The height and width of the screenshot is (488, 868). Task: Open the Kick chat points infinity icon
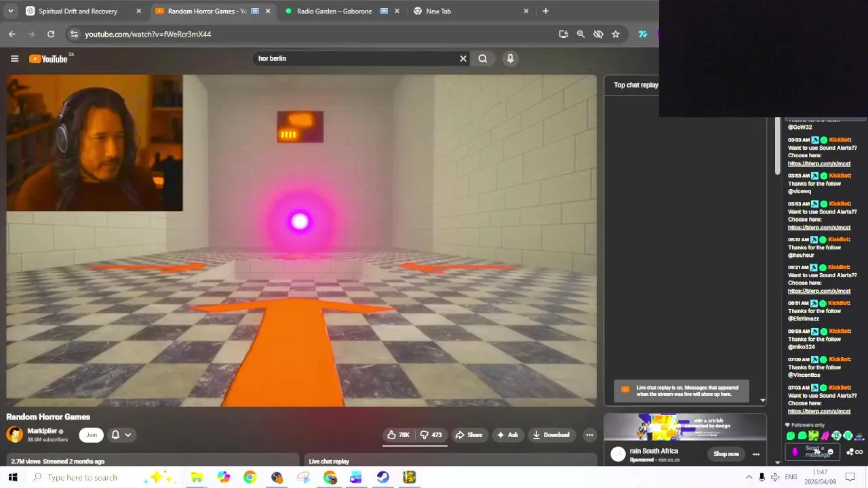click(859, 452)
